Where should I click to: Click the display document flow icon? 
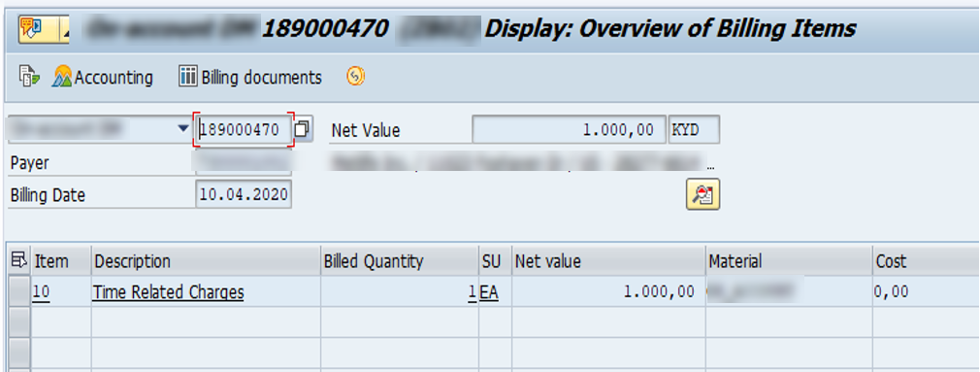pos(29,77)
